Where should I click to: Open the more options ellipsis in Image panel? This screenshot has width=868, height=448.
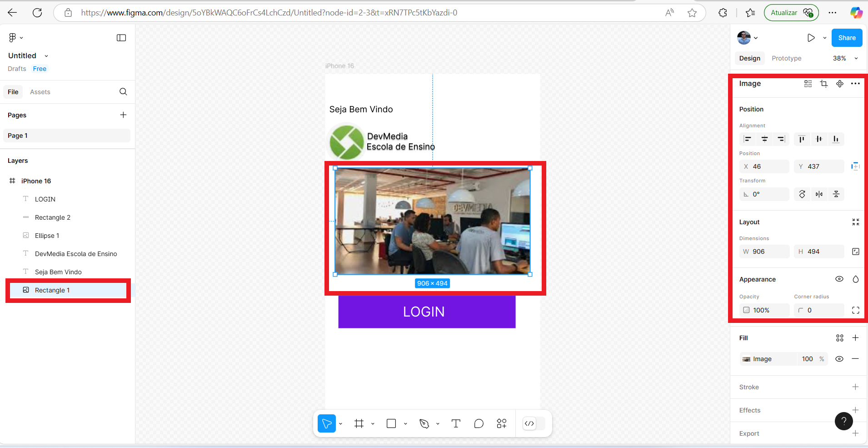coord(855,84)
